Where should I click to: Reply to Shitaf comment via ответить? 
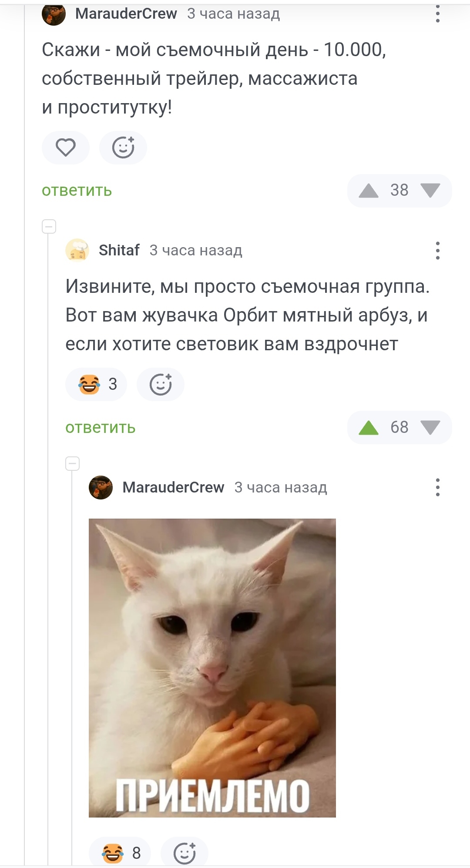coord(101,428)
